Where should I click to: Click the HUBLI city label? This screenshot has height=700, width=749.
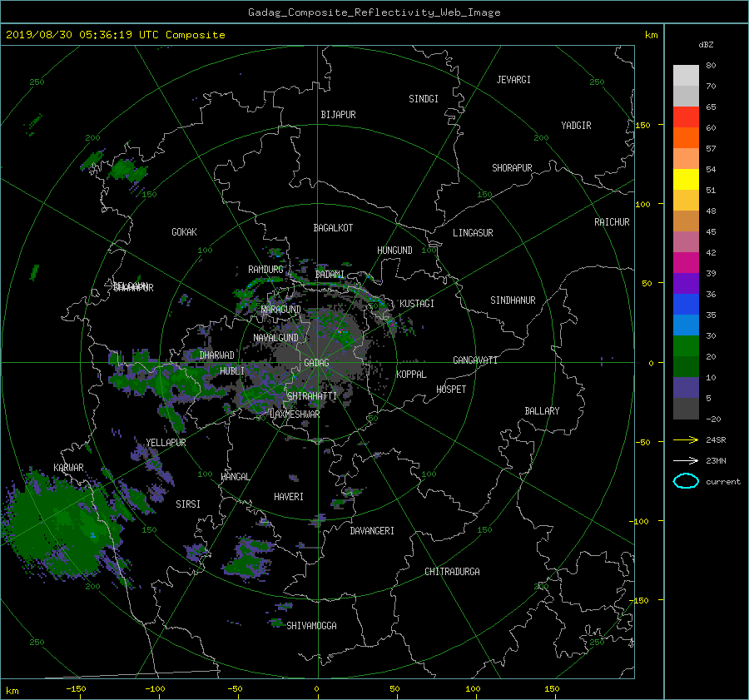coord(232,371)
